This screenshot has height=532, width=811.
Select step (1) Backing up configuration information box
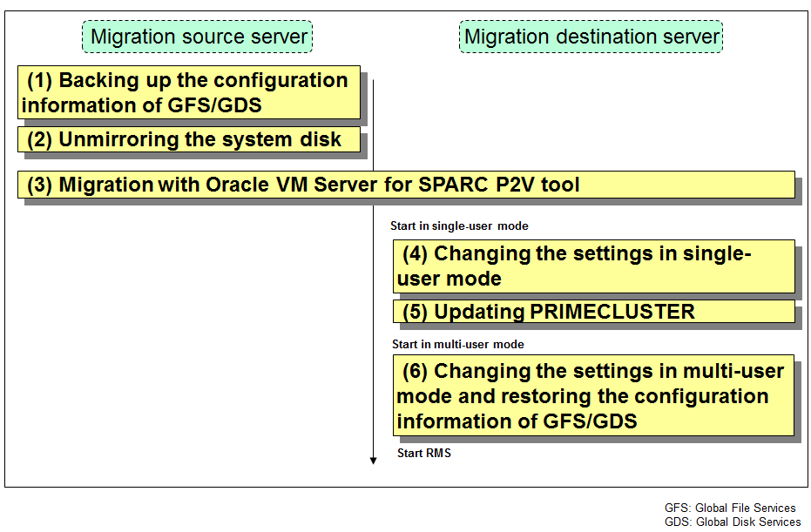click(189, 92)
